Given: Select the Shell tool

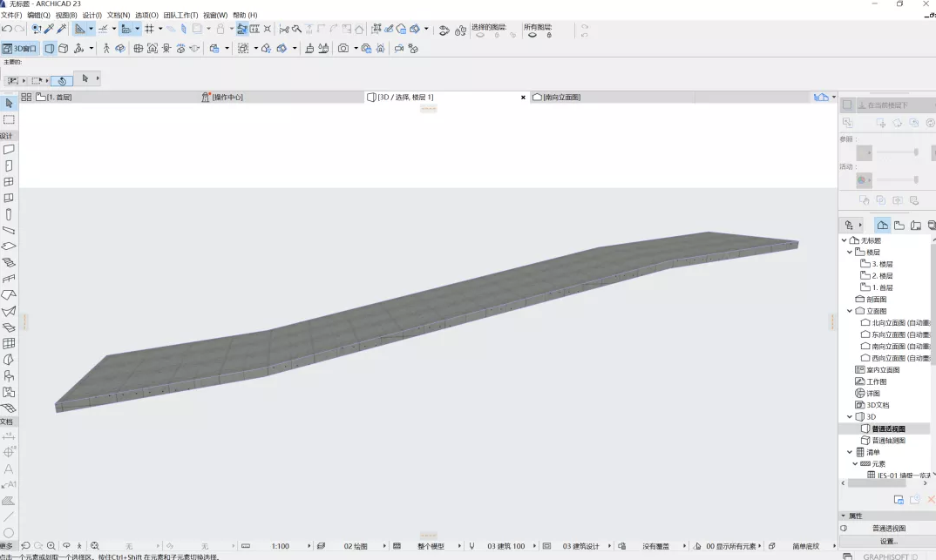Looking at the screenshot, I should [x=9, y=311].
